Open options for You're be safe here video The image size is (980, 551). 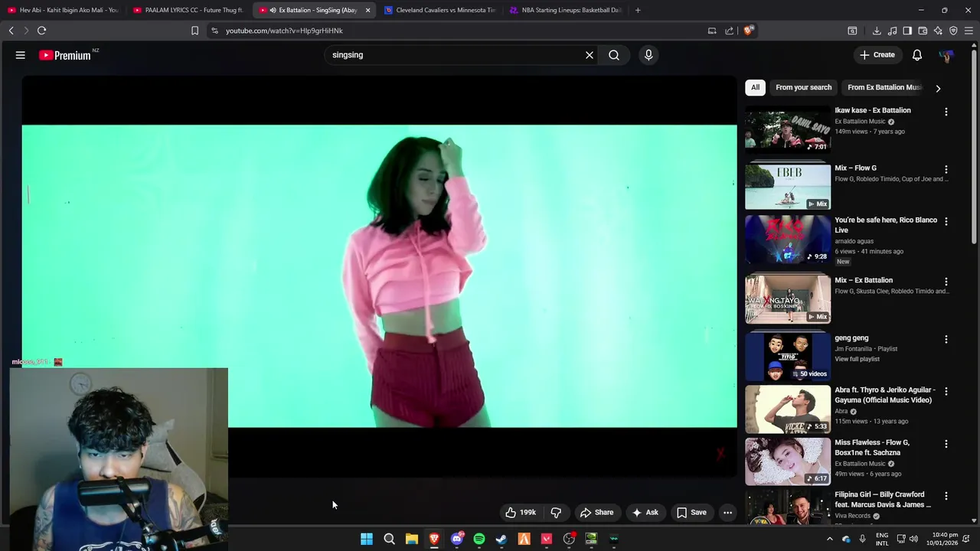point(946,221)
